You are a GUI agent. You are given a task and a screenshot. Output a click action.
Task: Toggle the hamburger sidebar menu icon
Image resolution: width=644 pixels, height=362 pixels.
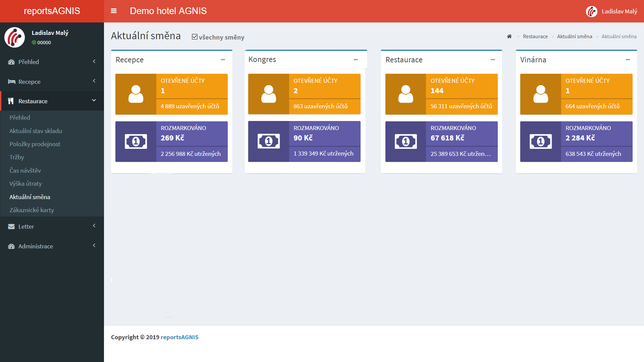tap(114, 11)
